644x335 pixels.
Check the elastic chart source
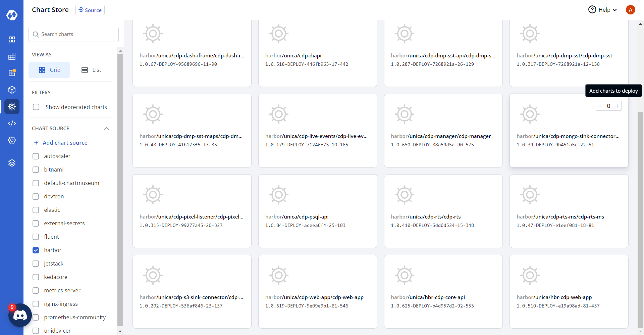point(36,210)
